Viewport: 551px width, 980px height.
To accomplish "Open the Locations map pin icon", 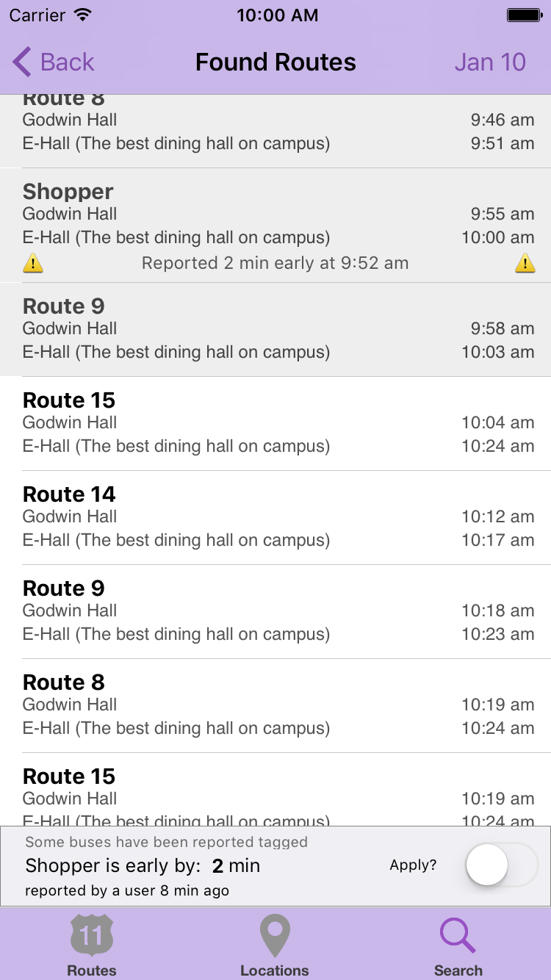I will pos(275,934).
